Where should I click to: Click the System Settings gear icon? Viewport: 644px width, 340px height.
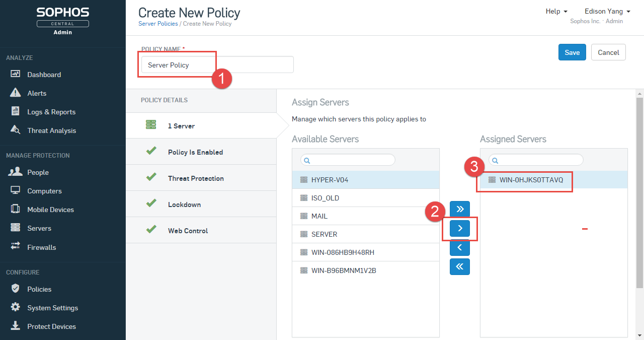(x=15, y=307)
